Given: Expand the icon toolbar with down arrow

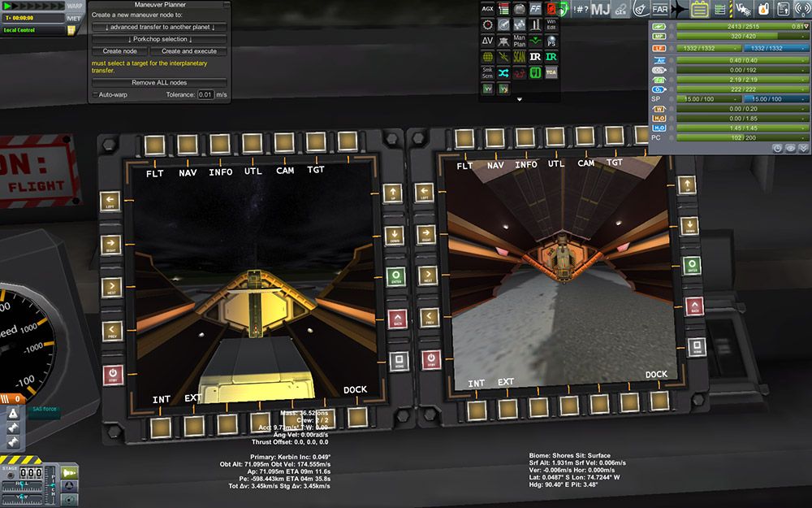Looking at the screenshot, I should (520, 99).
